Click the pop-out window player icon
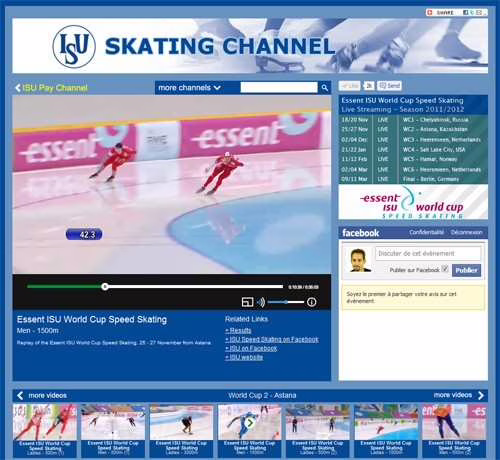500x460 pixels. (x=247, y=302)
